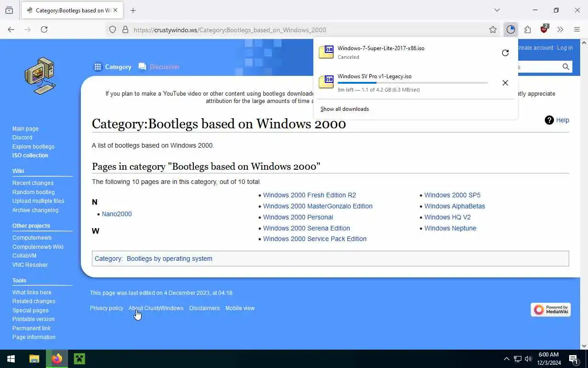The width and height of the screenshot is (588, 368).
Task: Open Explore bootlegs sidebar link
Action: pyautogui.click(x=33, y=147)
